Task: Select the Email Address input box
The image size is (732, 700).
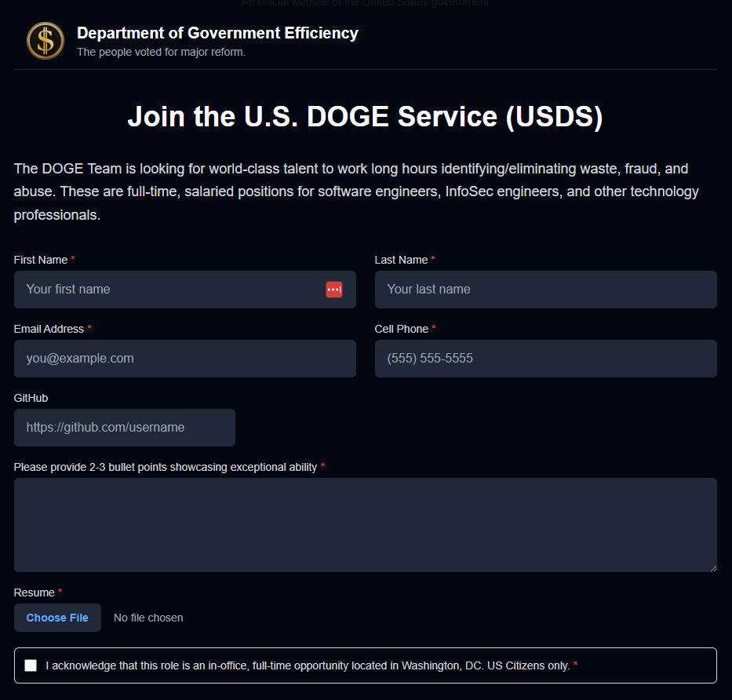Action: 185,359
